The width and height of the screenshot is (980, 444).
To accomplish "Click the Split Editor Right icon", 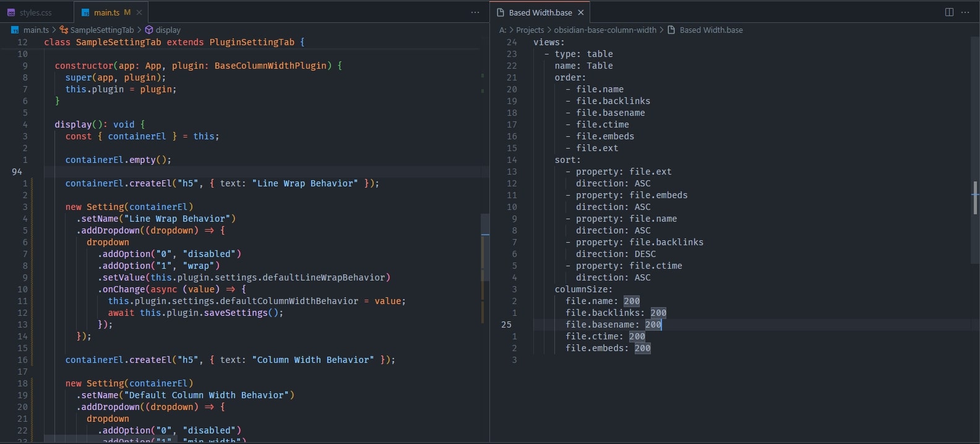I will tap(949, 12).
